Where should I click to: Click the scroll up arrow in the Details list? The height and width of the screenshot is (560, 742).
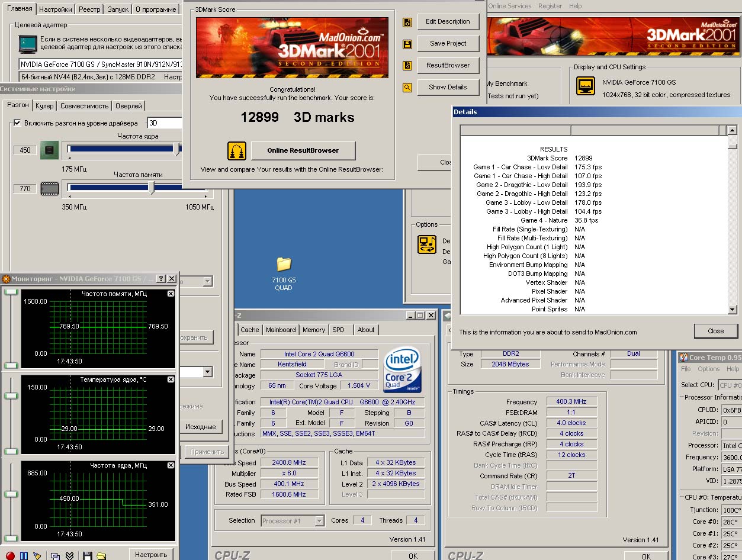733,131
